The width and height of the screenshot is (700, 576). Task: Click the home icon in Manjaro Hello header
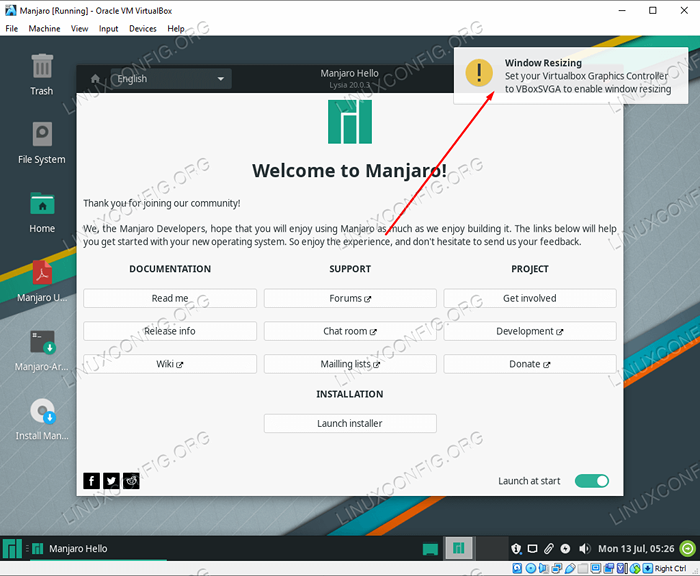[x=95, y=79]
